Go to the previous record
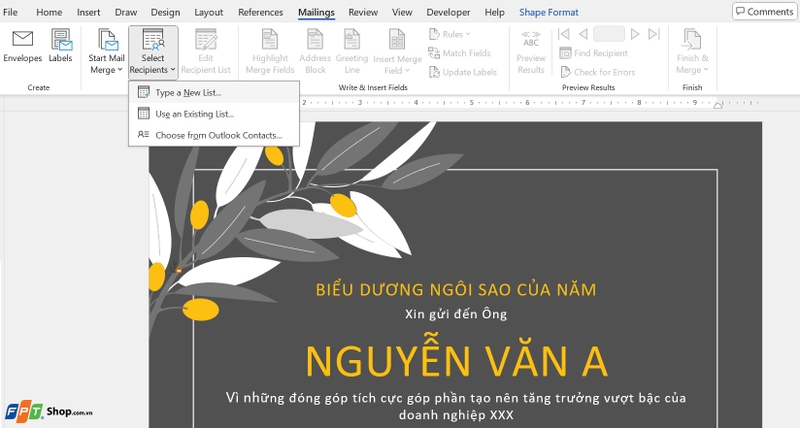 [x=583, y=34]
